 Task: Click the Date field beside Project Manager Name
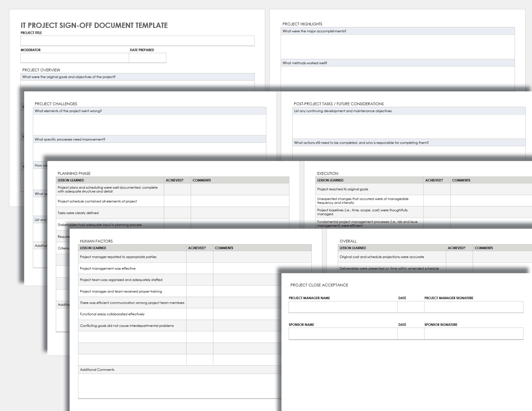(411, 307)
